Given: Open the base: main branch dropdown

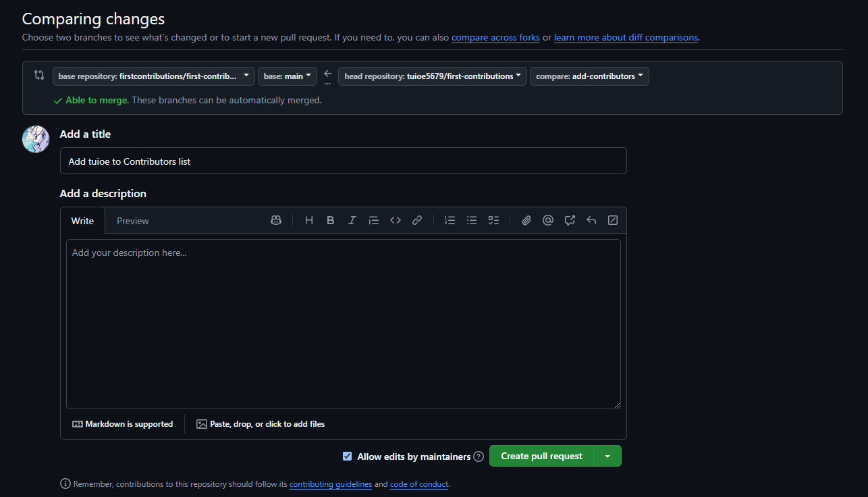Looking at the screenshot, I should [x=288, y=76].
